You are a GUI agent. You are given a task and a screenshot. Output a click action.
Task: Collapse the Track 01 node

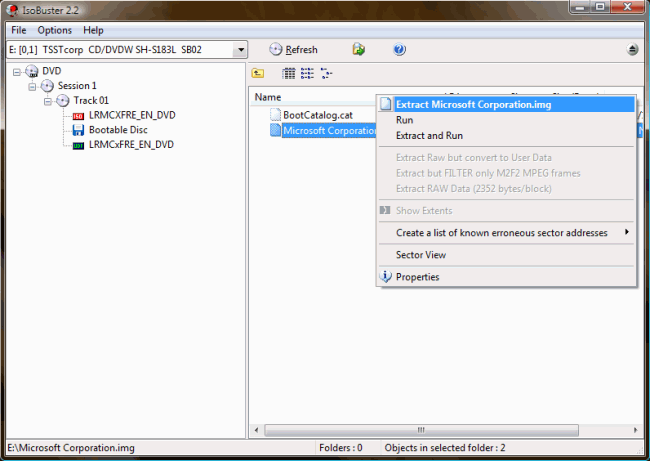(48, 101)
